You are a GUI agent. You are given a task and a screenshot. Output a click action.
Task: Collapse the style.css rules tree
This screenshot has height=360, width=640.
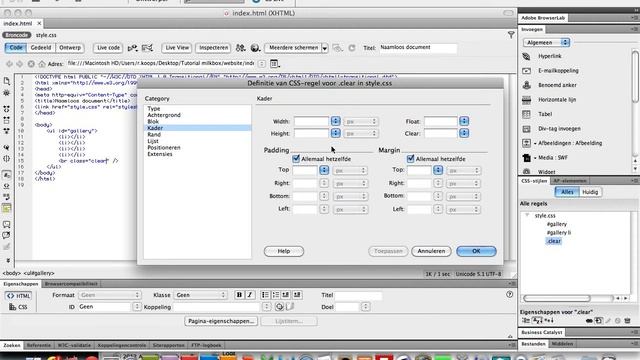coord(527,215)
